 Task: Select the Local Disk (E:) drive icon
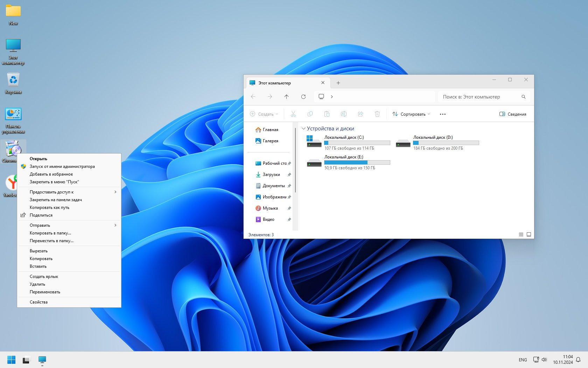314,163
